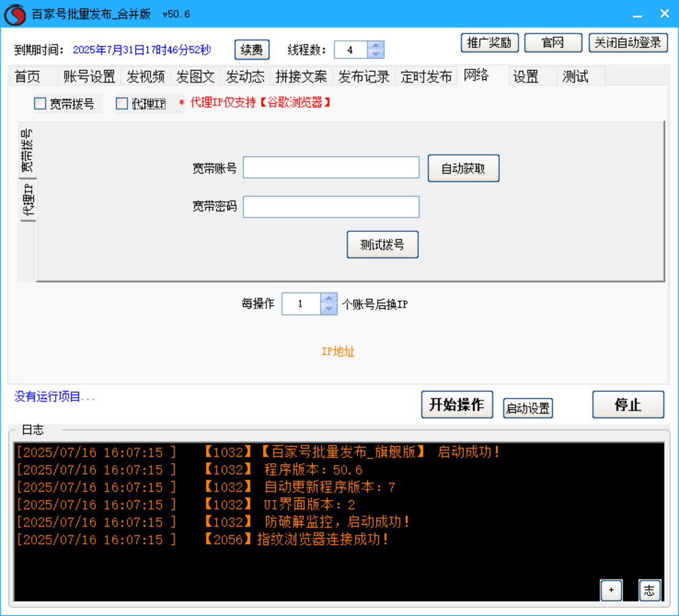
Task: Lower the 每操作 account count by one
Action: pos(329,309)
